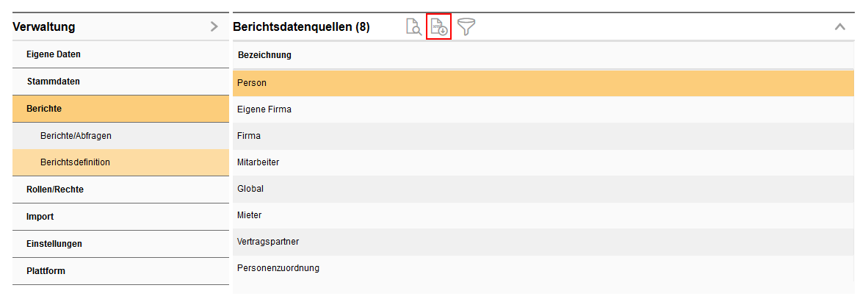Open the Stammdaten menu section
This screenshot has height=299, width=868.
pos(53,82)
